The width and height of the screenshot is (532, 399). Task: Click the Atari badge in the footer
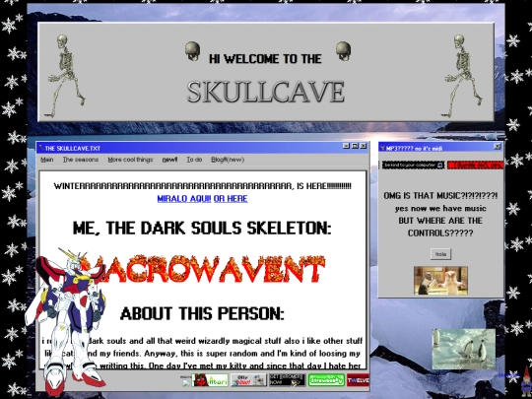(210, 380)
